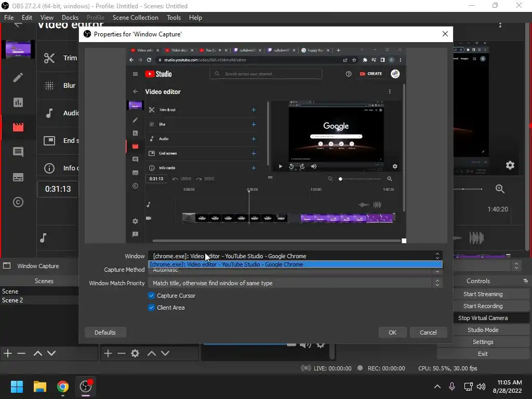Viewport: 532px width, 399px height.
Task: Click the red video editor clapperboard icon
Action: coord(18,127)
